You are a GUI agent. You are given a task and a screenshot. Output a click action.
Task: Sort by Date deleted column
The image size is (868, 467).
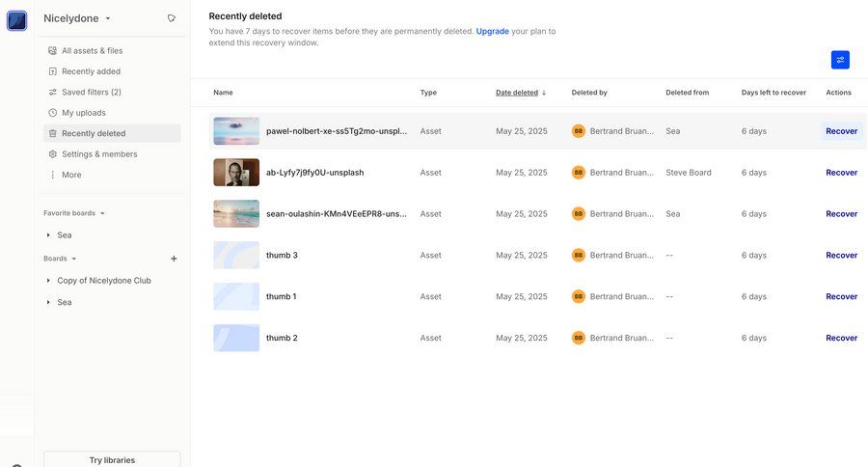520,93
